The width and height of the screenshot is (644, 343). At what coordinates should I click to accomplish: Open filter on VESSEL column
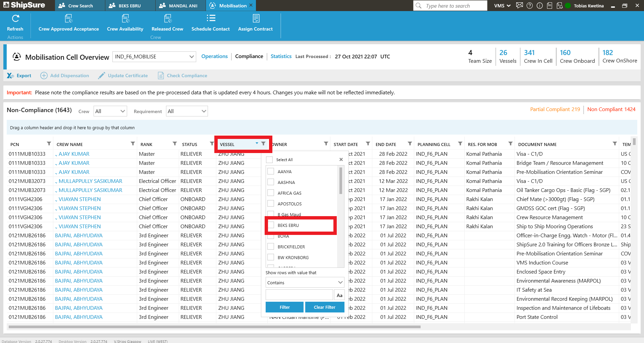(x=263, y=144)
